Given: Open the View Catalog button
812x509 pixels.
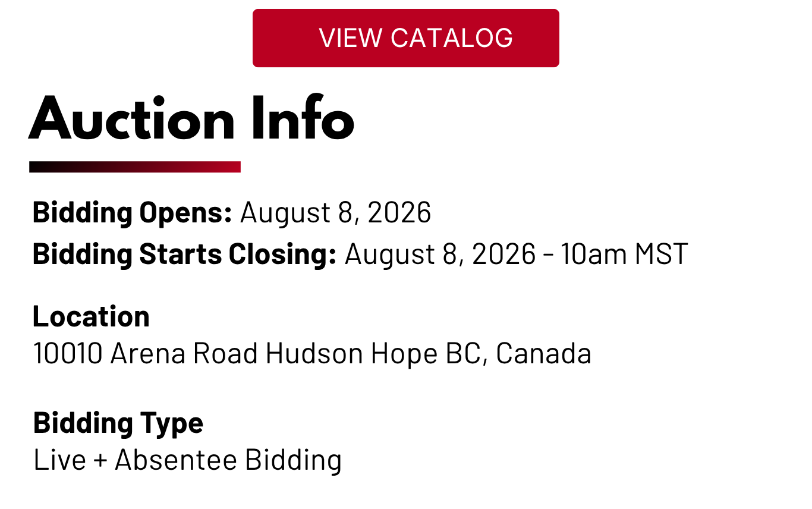Looking at the screenshot, I should click(x=405, y=38).
